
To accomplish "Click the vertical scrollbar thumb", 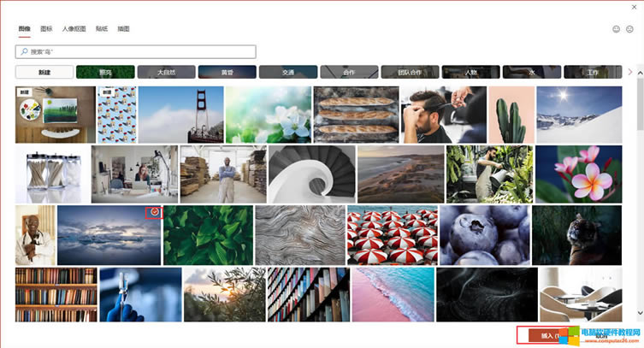I will pyautogui.click(x=640, y=104).
